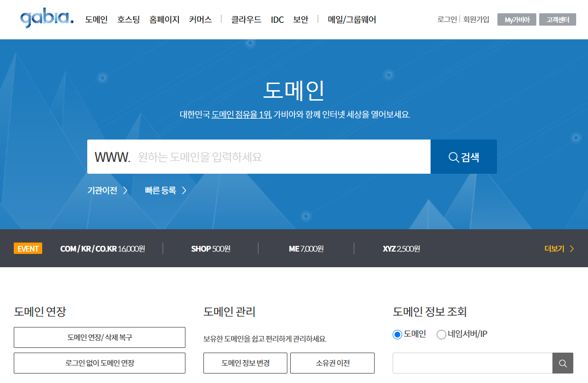This screenshot has width=588, height=383.
Task: Click the orange EVENT badge
Action: 28,249
